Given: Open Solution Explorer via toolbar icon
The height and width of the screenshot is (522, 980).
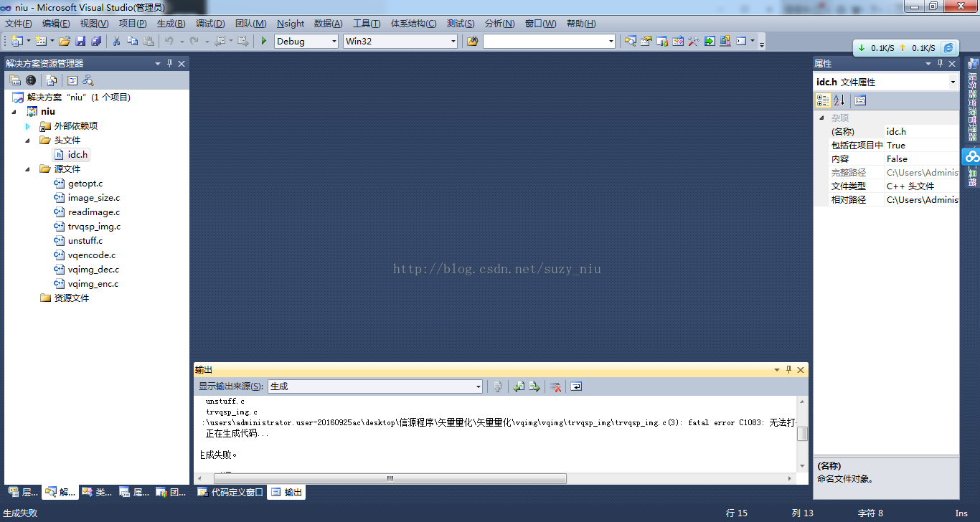Looking at the screenshot, I should coord(630,42).
